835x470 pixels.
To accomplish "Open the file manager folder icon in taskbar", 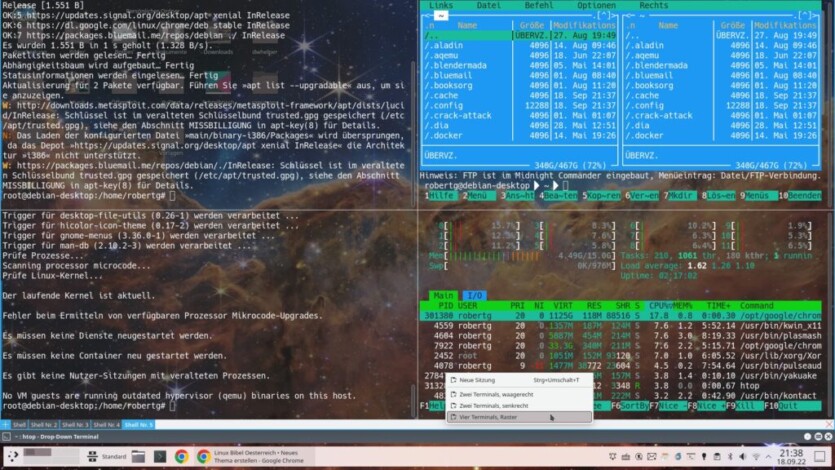I will [x=138, y=456].
